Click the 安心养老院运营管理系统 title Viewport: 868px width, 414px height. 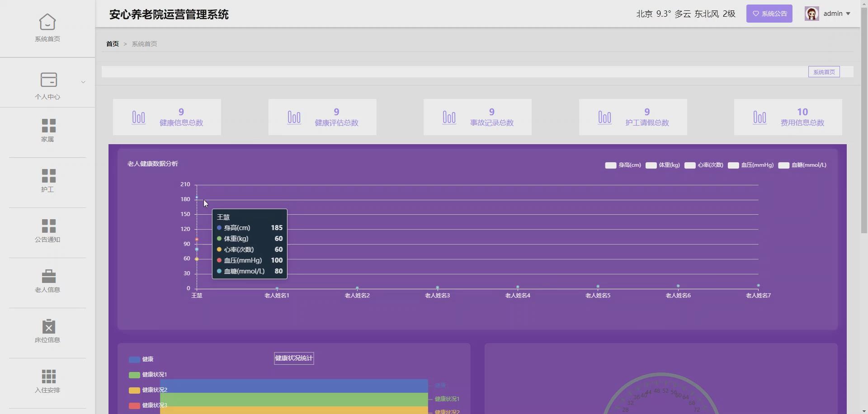tap(169, 14)
